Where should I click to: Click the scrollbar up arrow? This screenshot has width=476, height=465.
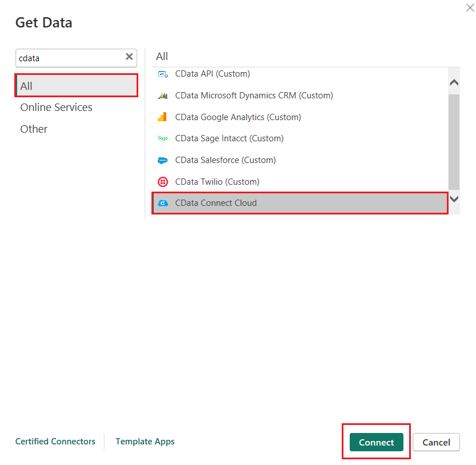point(454,82)
